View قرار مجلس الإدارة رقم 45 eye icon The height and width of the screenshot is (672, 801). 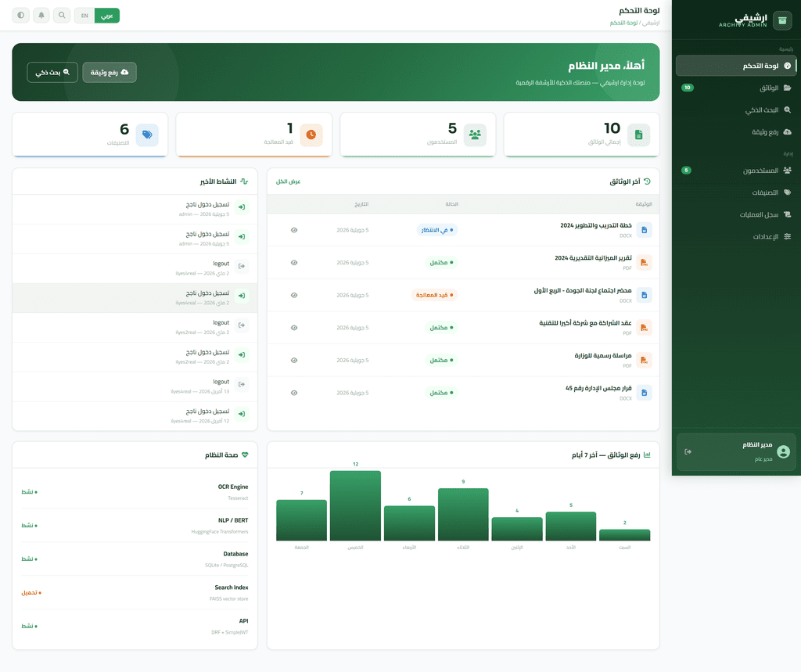pos(294,393)
